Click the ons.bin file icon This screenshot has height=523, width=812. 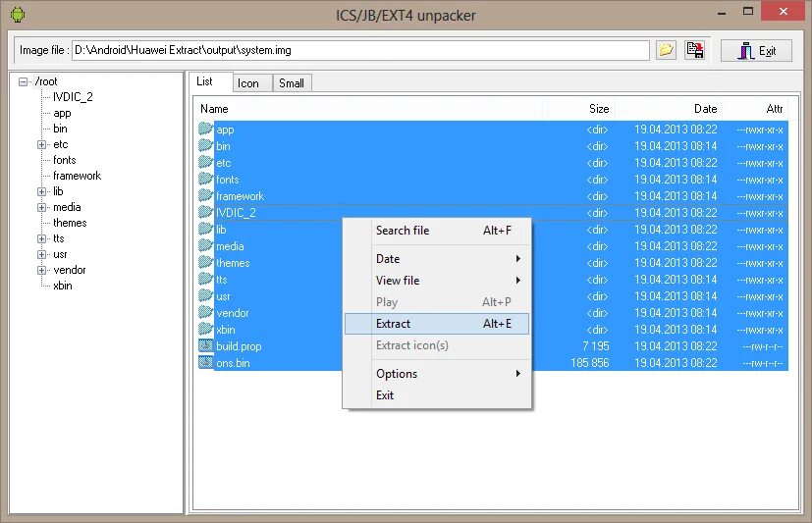click(x=205, y=362)
